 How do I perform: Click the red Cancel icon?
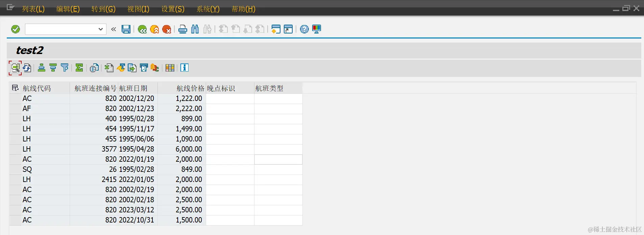167,29
